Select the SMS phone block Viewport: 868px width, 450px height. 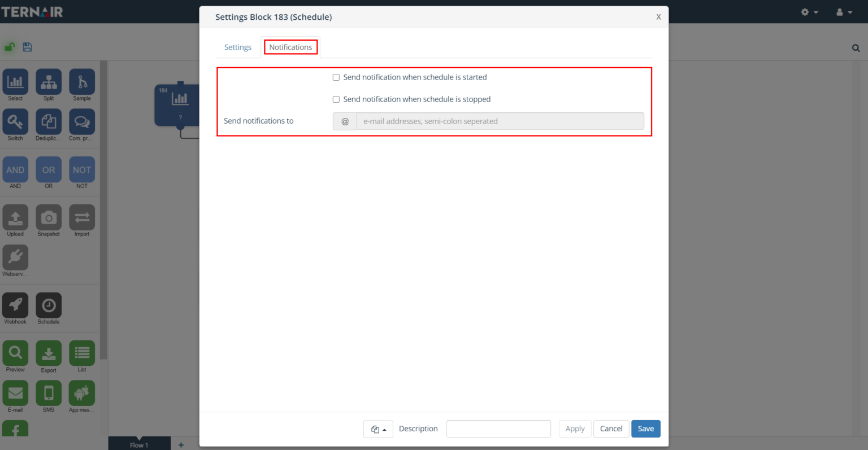tap(49, 393)
